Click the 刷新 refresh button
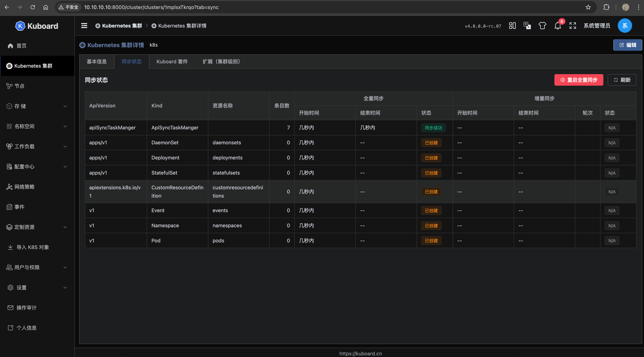644x357 pixels. coord(622,80)
